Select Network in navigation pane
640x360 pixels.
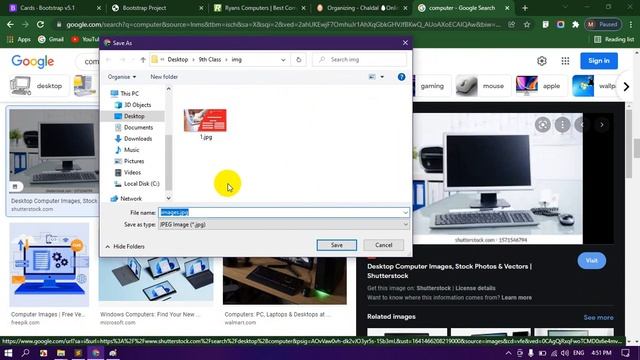(x=126, y=198)
